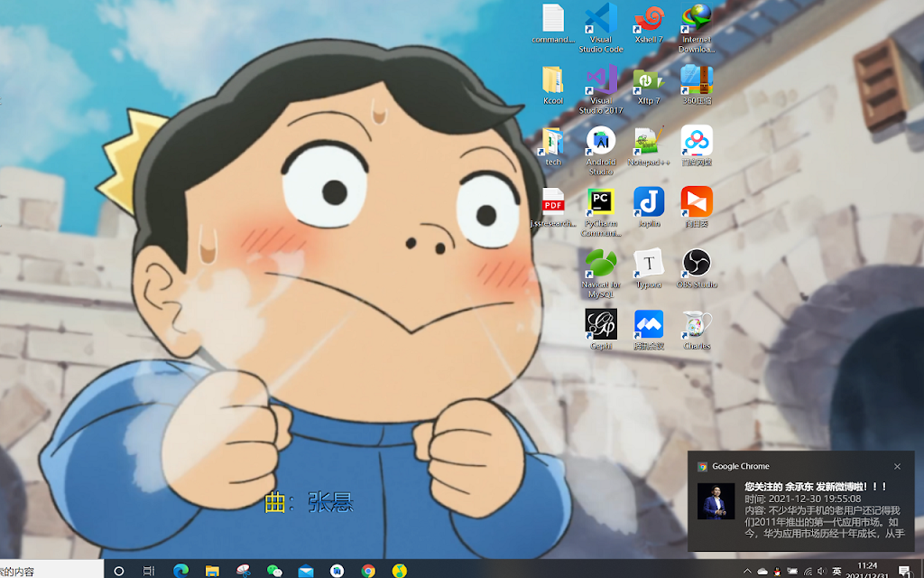
Task: Click the notification time line 2021-12-30 19:55:08
Action: (802, 499)
